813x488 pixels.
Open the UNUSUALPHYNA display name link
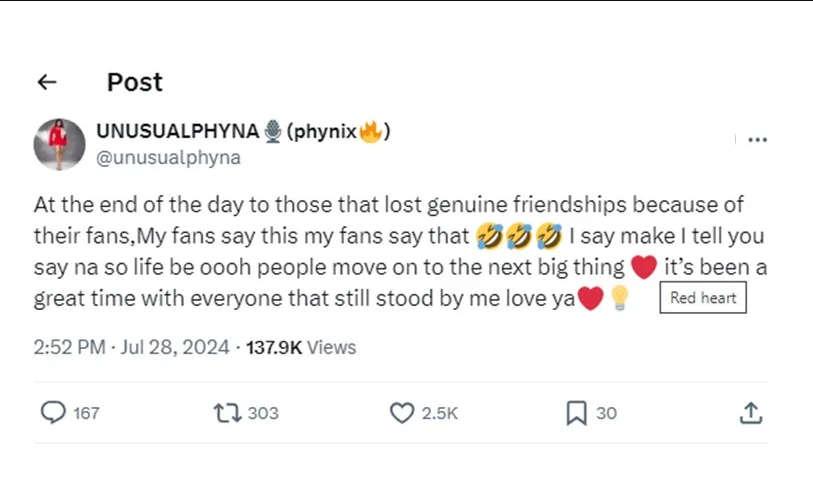pyautogui.click(x=178, y=131)
